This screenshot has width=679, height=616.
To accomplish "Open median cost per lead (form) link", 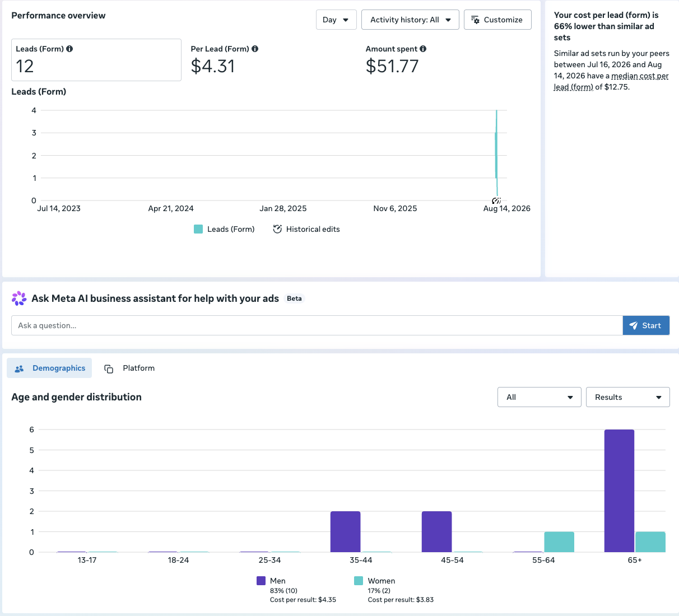I will tap(611, 81).
